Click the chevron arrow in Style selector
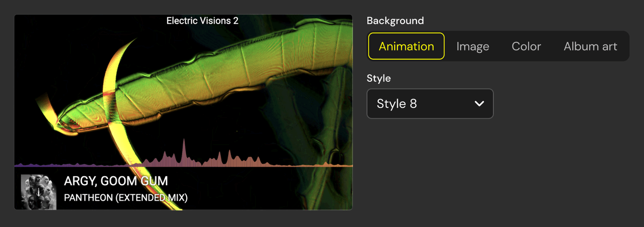This screenshot has height=227, width=644. 479,104
